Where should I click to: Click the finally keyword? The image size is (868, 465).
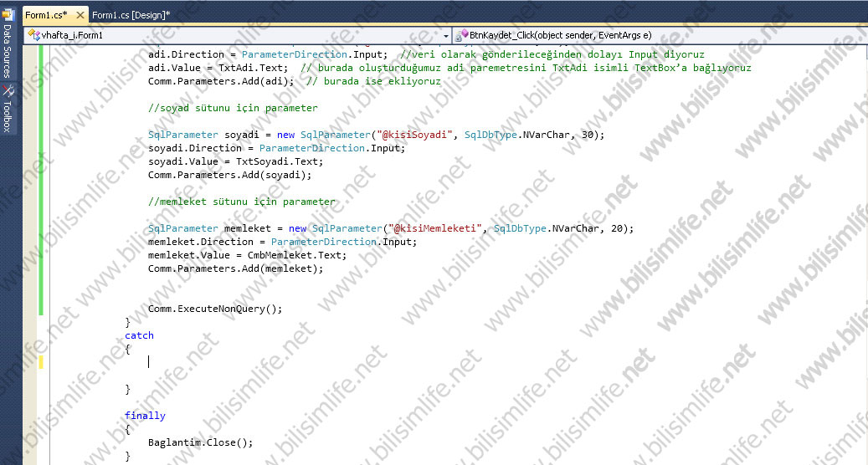[x=145, y=416]
